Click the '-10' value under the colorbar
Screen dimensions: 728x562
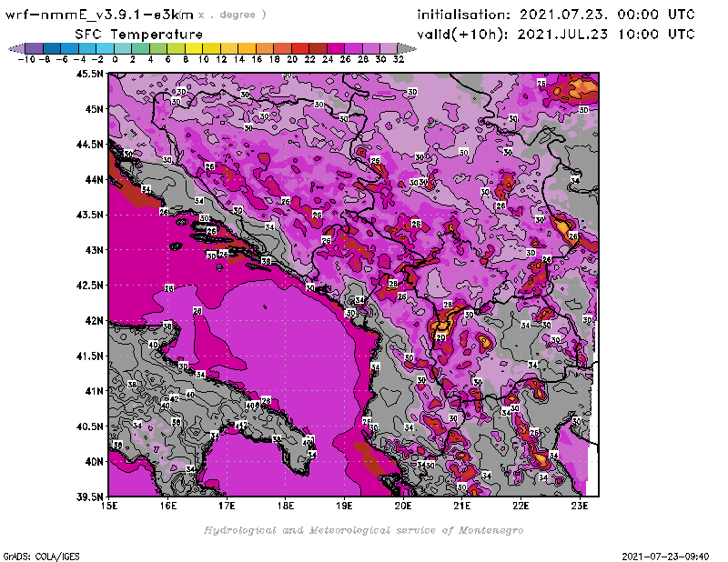tap(26, 59)
